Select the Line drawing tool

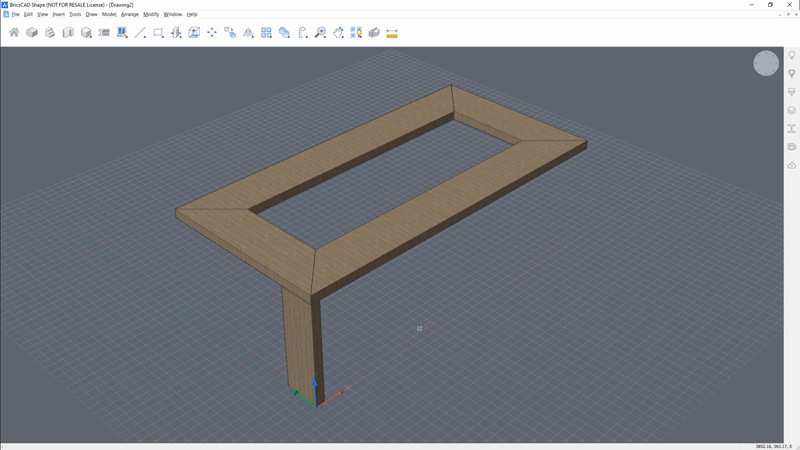(140, 33)
